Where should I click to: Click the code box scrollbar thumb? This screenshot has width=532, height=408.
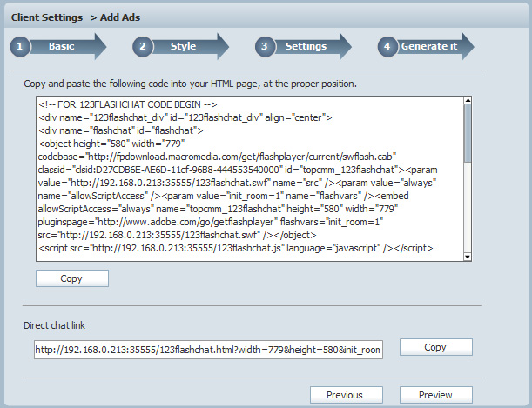(x=468, y=133)
